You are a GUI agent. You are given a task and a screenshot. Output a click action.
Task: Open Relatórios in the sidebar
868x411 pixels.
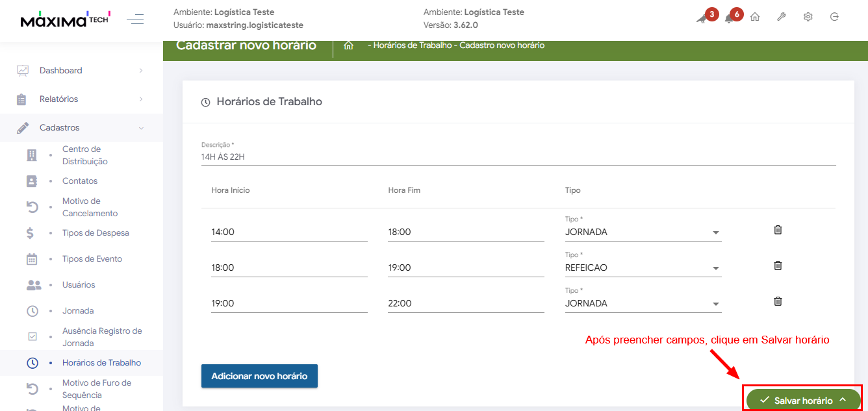81,99
